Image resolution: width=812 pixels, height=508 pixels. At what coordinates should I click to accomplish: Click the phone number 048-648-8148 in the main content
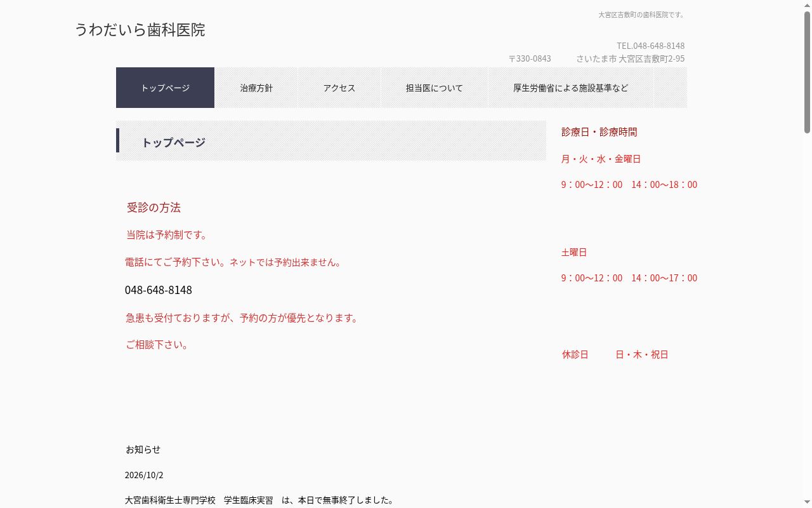pos(159,290)
